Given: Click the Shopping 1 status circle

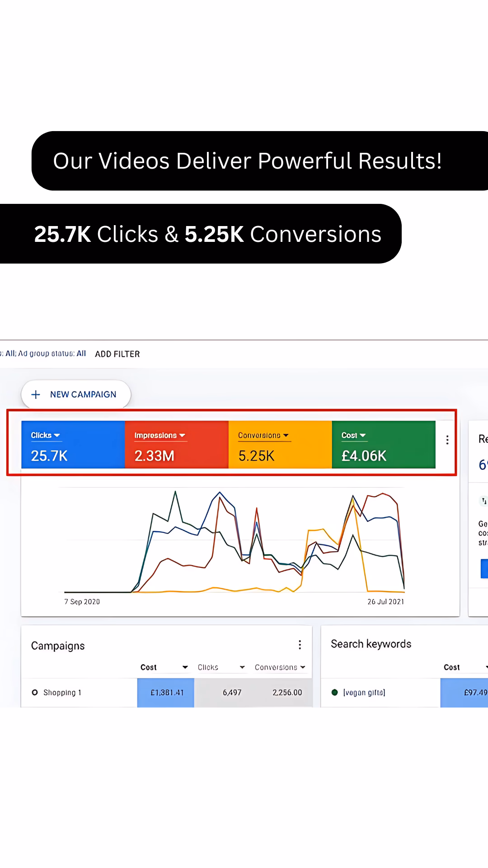Looking at the screenshot, I should click(35, 693).
